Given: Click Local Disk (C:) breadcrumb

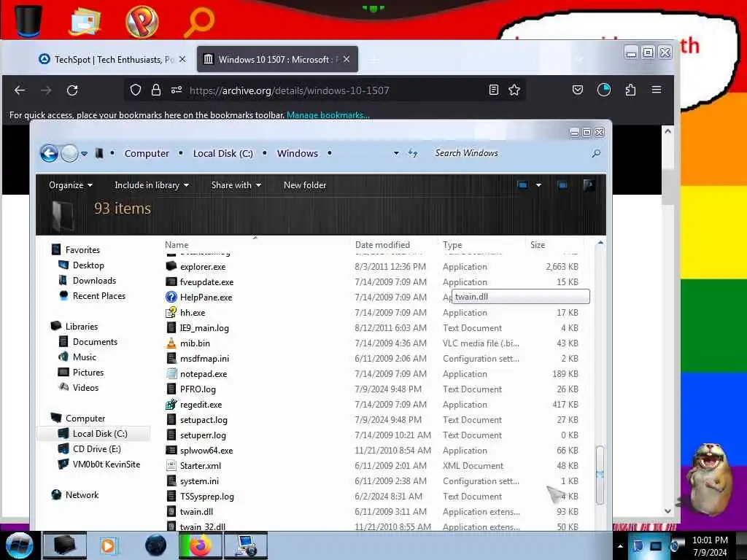Looking at the screenshot, I should pos(223,153).
